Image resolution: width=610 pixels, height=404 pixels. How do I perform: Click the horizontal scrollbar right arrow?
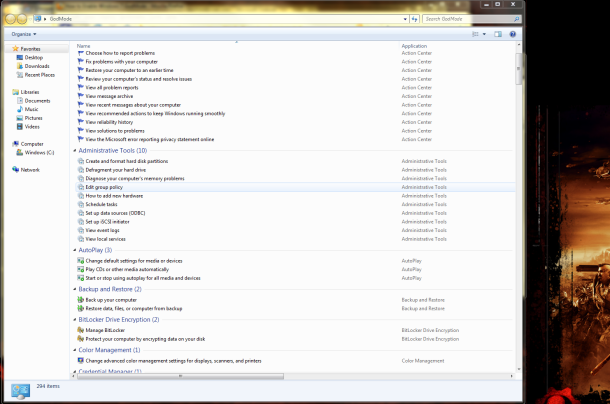511,376
